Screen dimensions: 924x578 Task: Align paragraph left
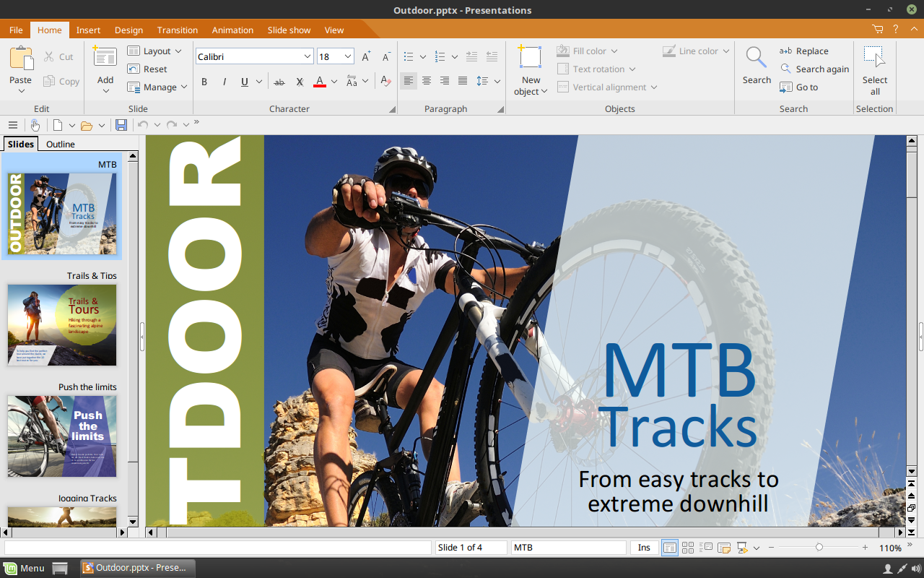point(409,81)
